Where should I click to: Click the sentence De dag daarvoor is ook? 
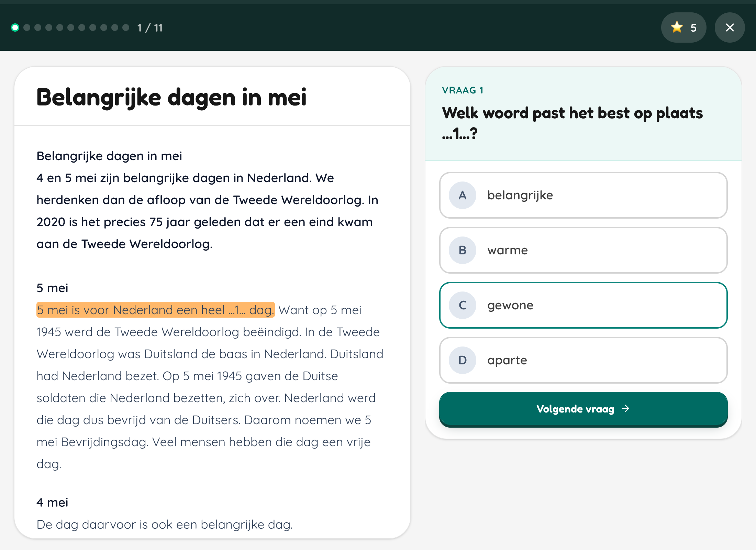165,525
